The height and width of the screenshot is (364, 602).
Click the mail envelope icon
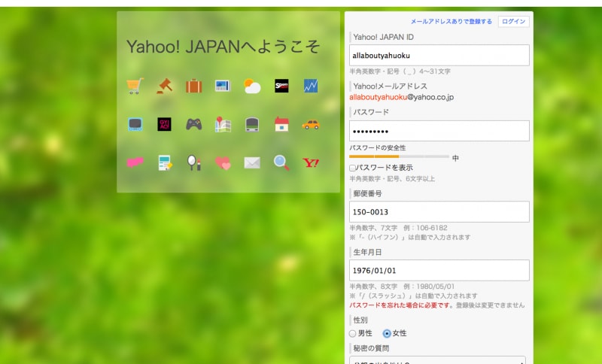(252, 162)
